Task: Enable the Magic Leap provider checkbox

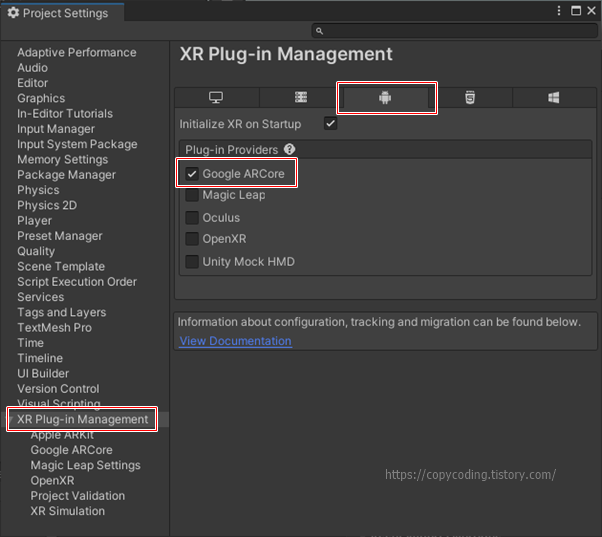Action: [x=192, y=195]
